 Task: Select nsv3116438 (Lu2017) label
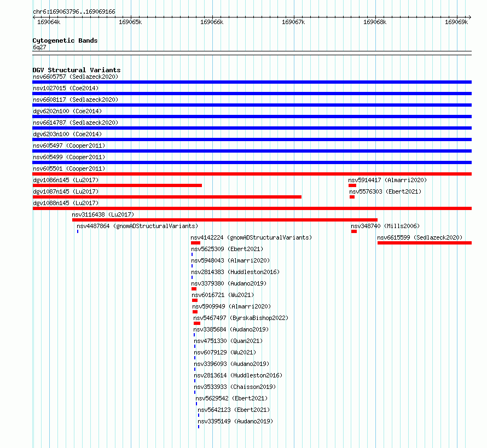tap(103, 214)
